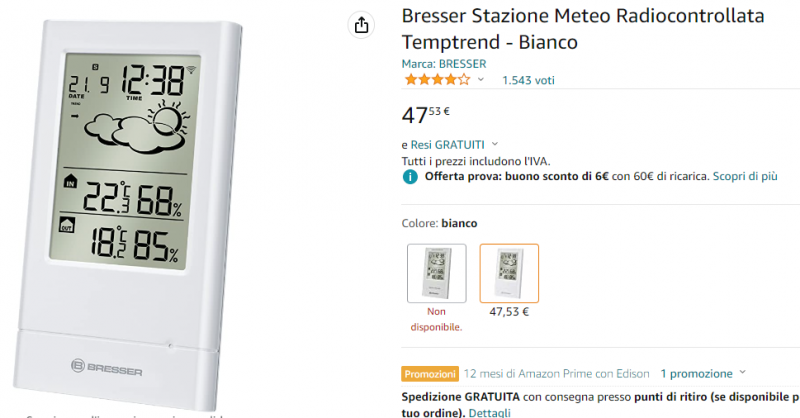This screenshot has width=800, height=418.
Task: Expand the star rating breakdown arrow
Action: click(481, 79)
